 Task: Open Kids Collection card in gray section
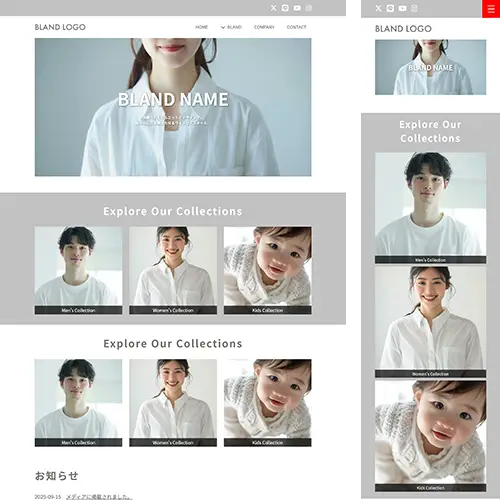(x=268, y=270)
